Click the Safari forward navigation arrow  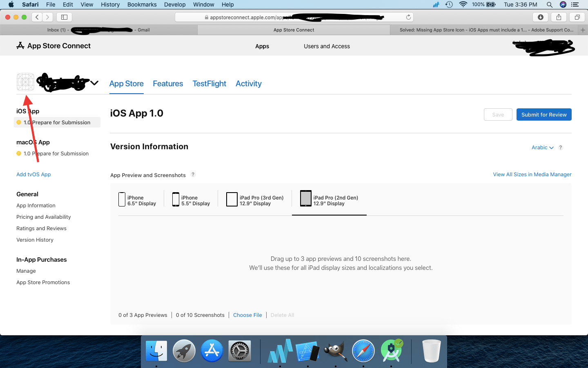[48, 17]
